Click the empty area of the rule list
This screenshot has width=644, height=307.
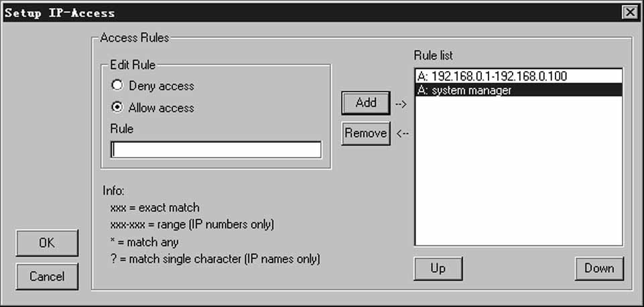click(x=519, y=170)
